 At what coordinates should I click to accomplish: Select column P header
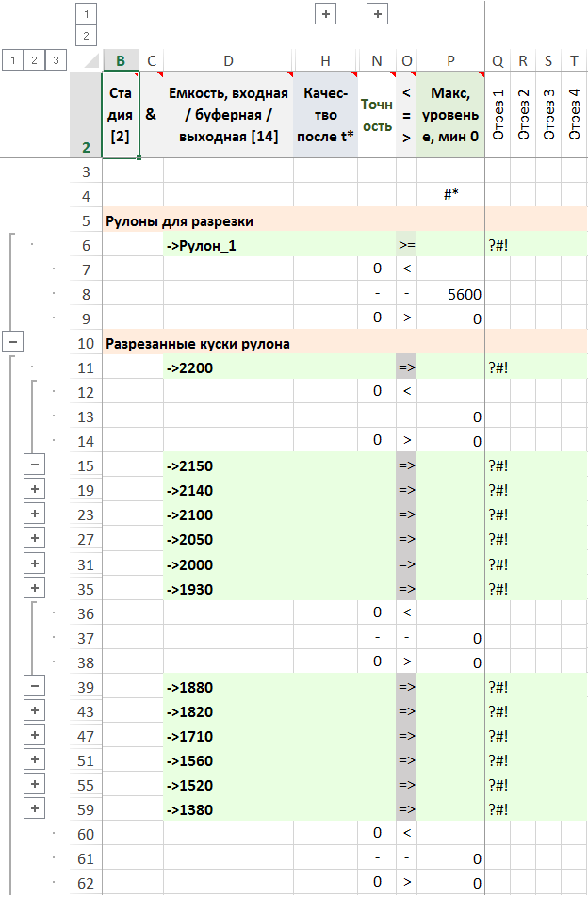[450, 60]
